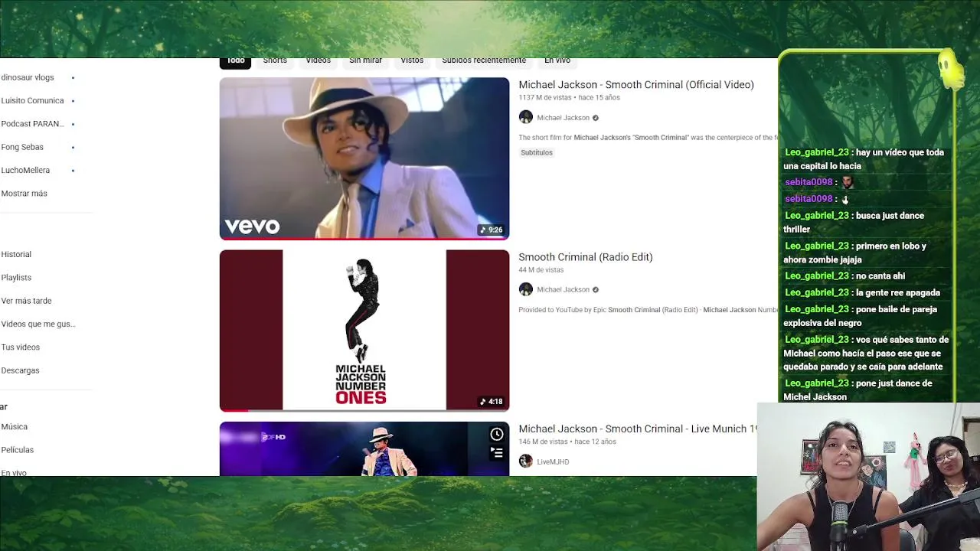Select the Shorts filter chip

275,61
